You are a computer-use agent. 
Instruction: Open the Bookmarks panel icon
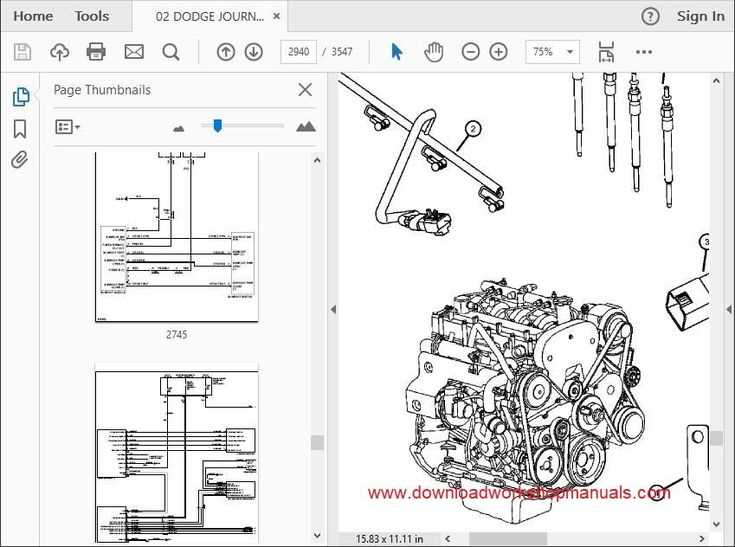pyautogui.click(x=20, y=129)
